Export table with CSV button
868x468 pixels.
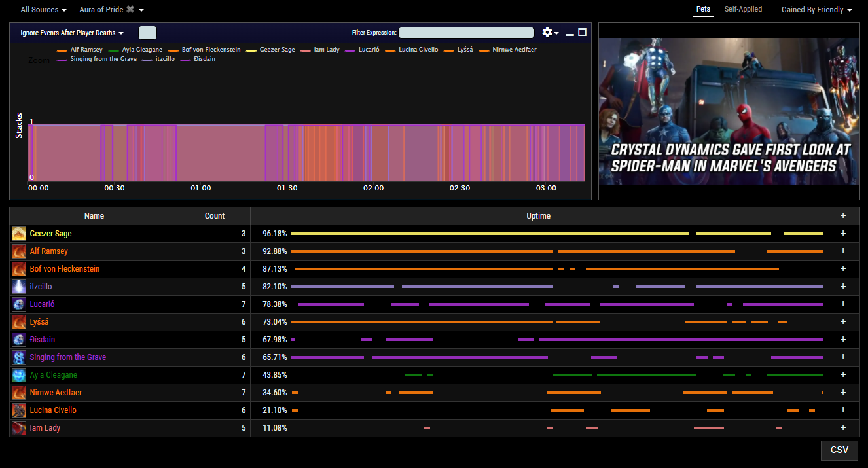[839, 450]
